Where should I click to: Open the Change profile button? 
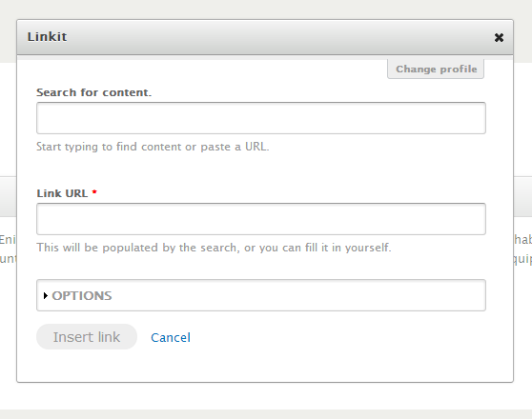click(x=436, y=70)
